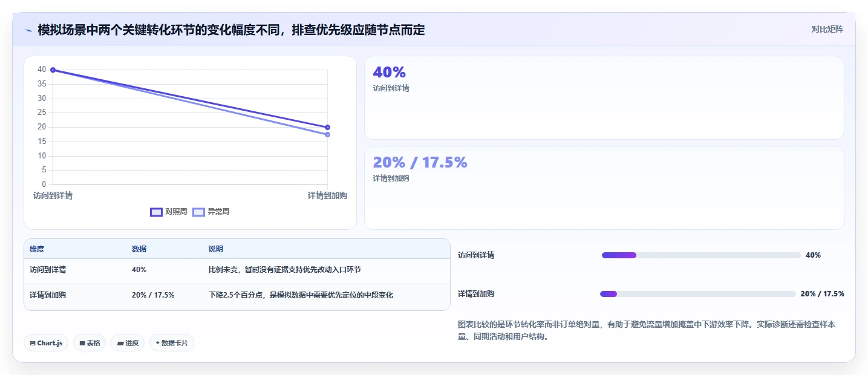Toggle the 对照周 legend entry
This screenshot has width=868, height=375.
click(169, 212)
